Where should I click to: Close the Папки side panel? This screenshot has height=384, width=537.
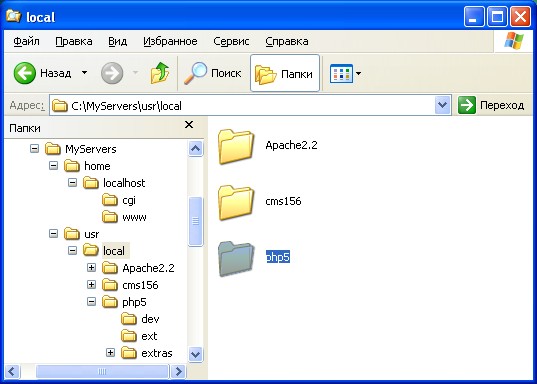click(x=189, y=125)
